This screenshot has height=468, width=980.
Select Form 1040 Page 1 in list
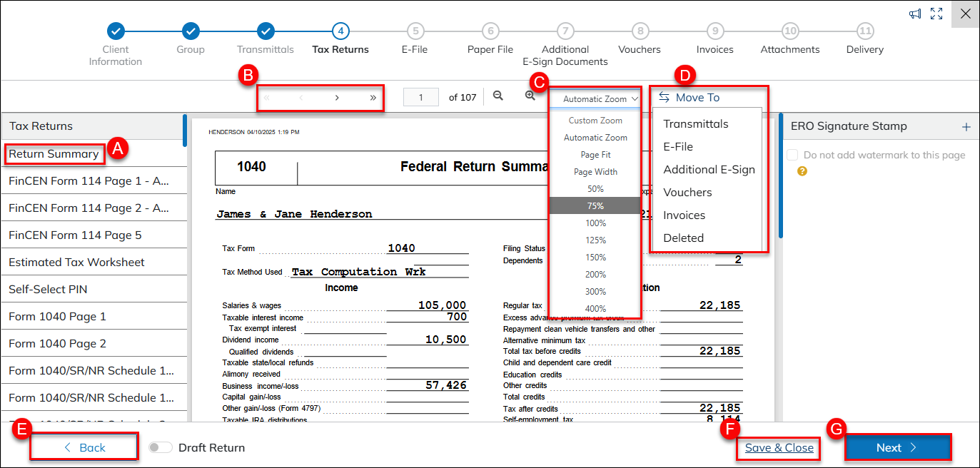tap(57, 316)
